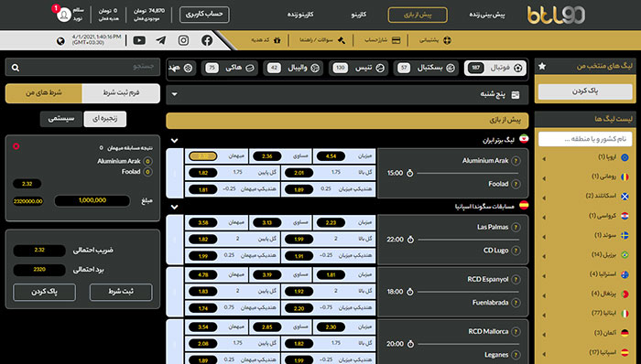Open the YouTube icon link
Viewport: 641px width, 364px height.
pos(139,40)
